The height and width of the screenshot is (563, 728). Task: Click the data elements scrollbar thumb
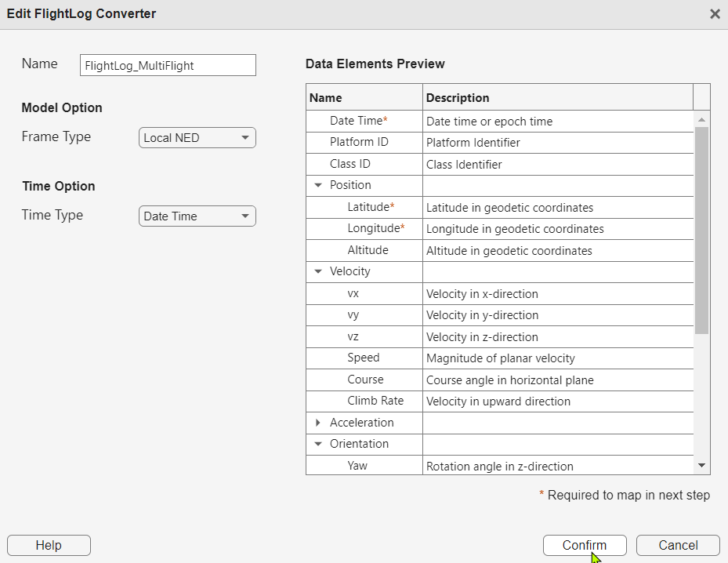point(701,227)
